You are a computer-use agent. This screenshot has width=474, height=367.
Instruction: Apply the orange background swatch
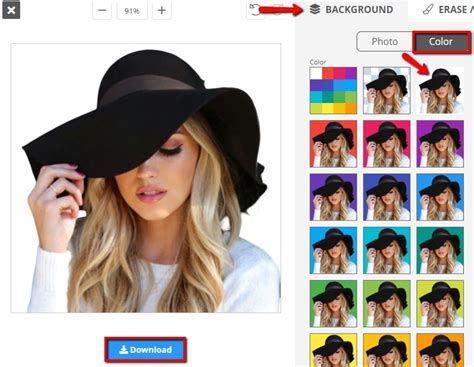440,350
